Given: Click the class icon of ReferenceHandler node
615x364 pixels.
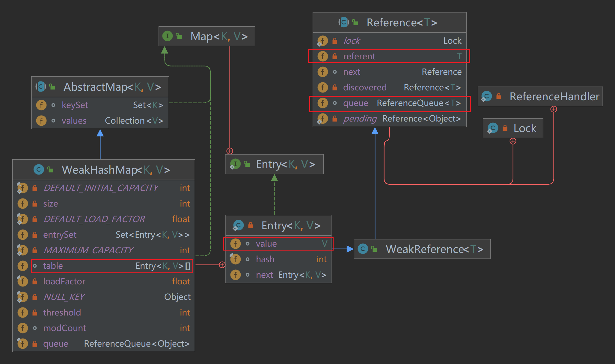Looking at the screenshot, I should click(x=486, y=96).
